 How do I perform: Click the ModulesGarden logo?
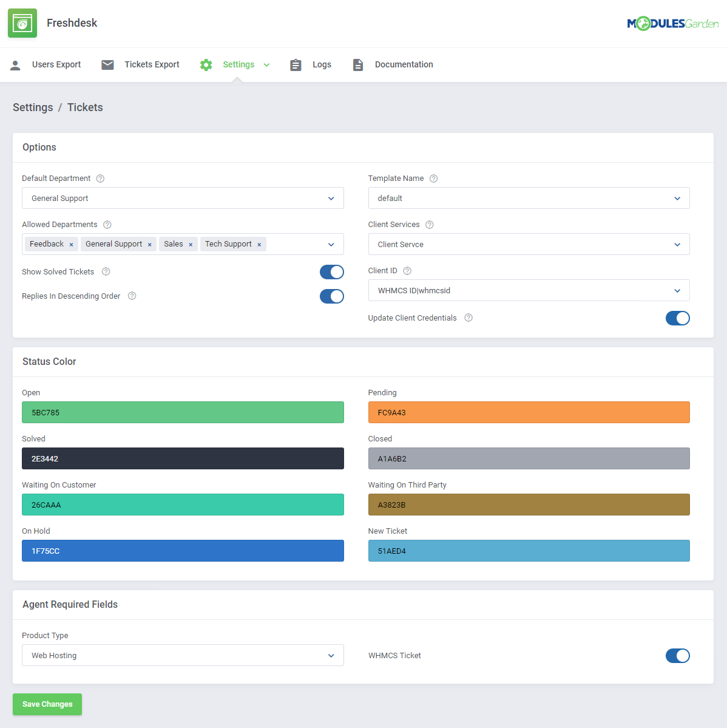pos(672,23)
